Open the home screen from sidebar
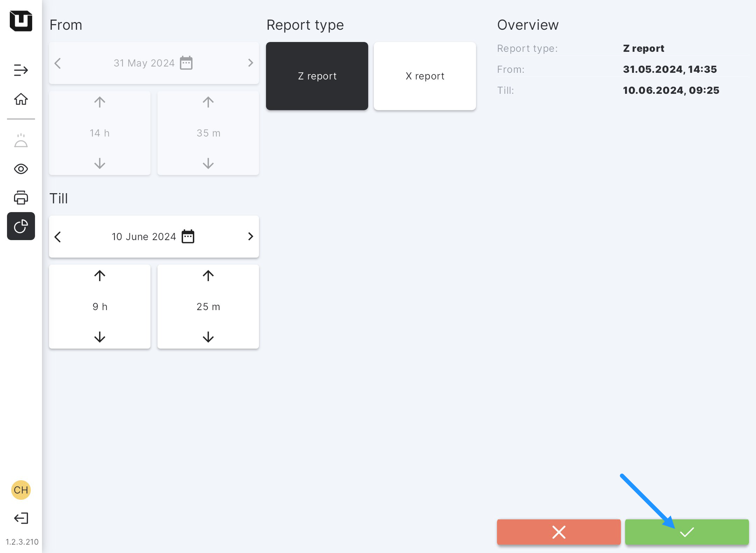Viewport: 756px width, 553px height. click(x=21, y=99)
